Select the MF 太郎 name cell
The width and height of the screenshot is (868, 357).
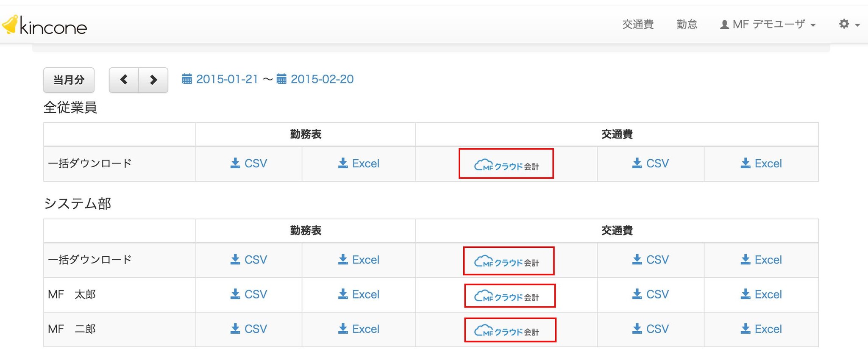pos(120,295)
